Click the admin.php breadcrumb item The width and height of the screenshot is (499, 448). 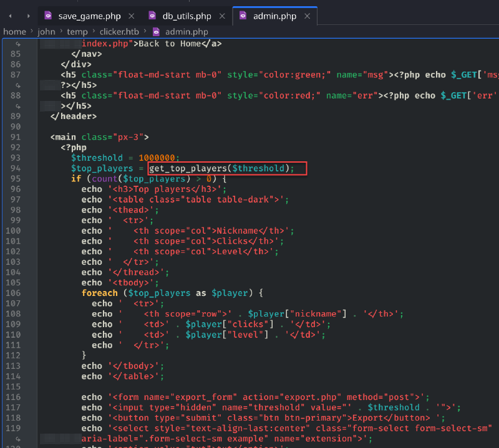click(187, 32)
